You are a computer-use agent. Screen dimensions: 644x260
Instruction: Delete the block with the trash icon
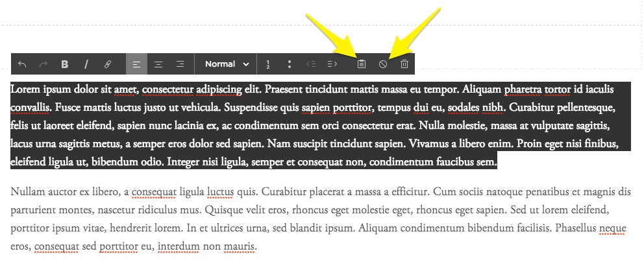pos(404,64)
